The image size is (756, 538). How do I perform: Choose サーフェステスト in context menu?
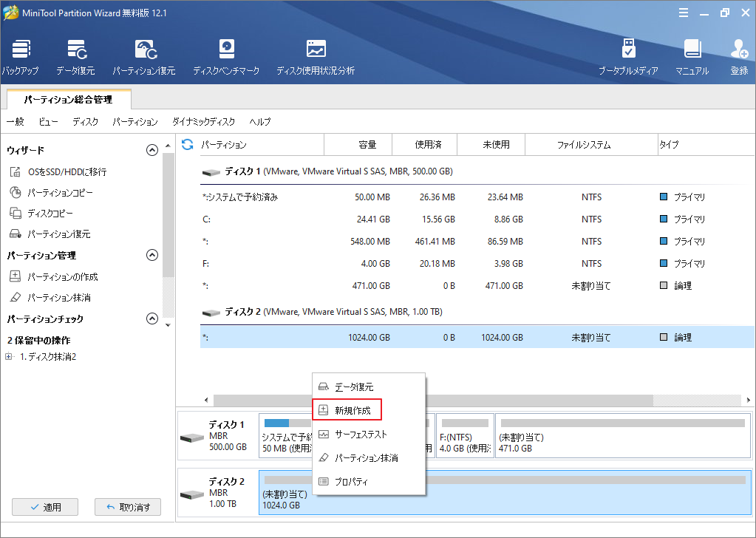369,434
